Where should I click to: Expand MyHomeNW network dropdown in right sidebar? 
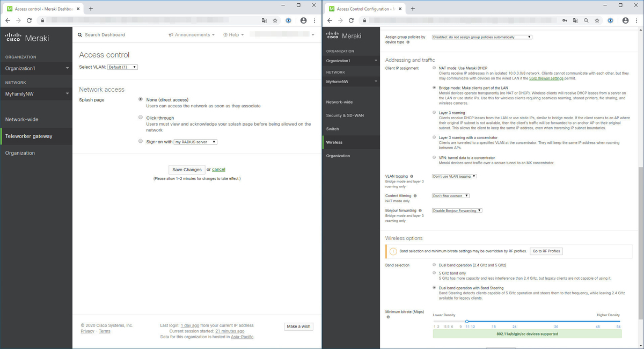coord(351,81)
